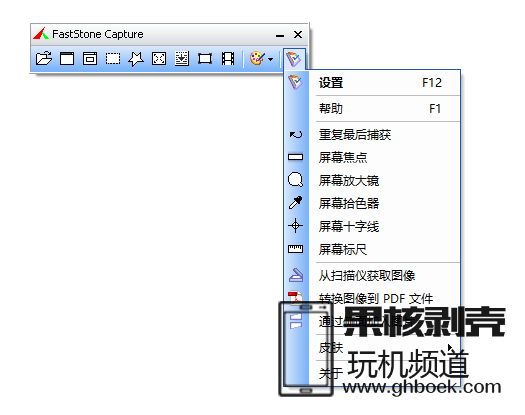This screenshot has height=415, width=525.
Task: Select Capture Full Screen tool
Action: click(159, 59)
